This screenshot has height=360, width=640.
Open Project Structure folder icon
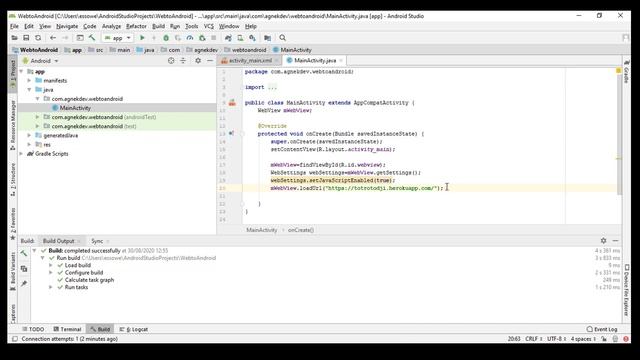point(267,38)
